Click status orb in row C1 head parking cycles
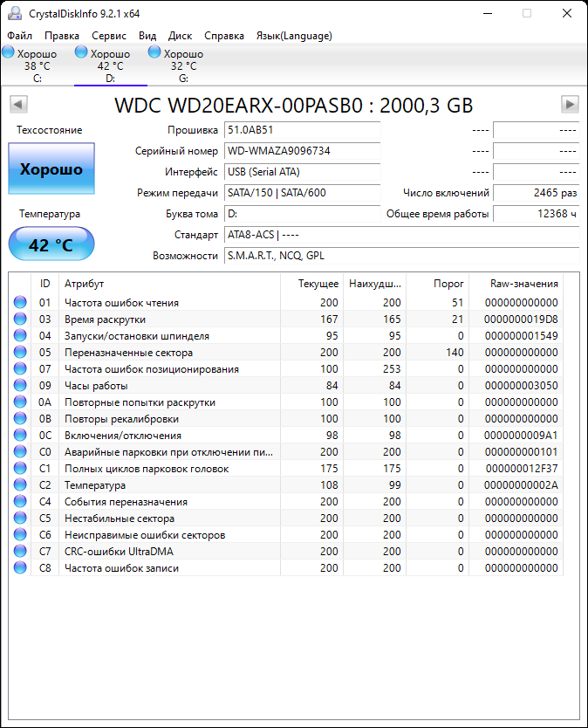This screenshot has height=728, width=588. click(20, 468)
